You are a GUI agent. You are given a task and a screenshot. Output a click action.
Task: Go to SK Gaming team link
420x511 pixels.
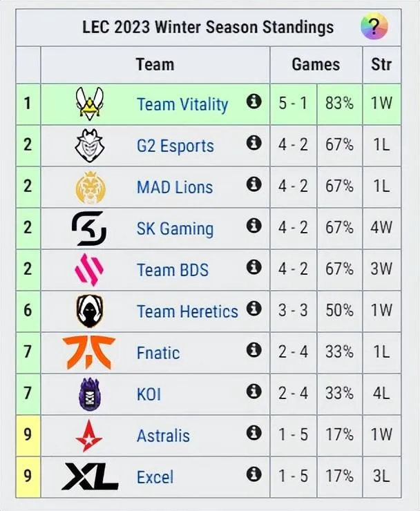coord(175,229)
